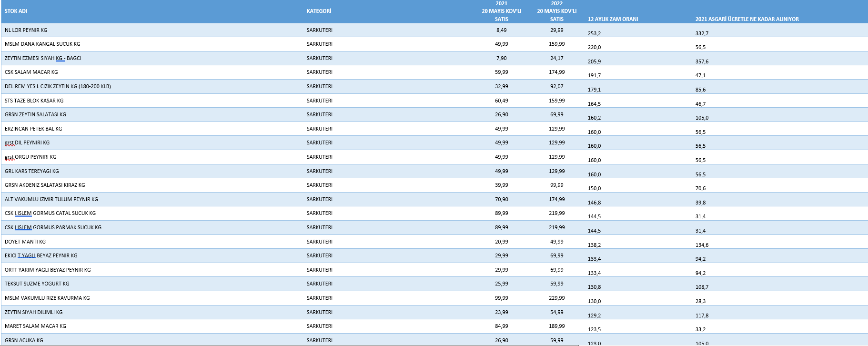Select the 191,7 increase rate cell
Viewport: 868px width, 346px height.
pos(594,75)
